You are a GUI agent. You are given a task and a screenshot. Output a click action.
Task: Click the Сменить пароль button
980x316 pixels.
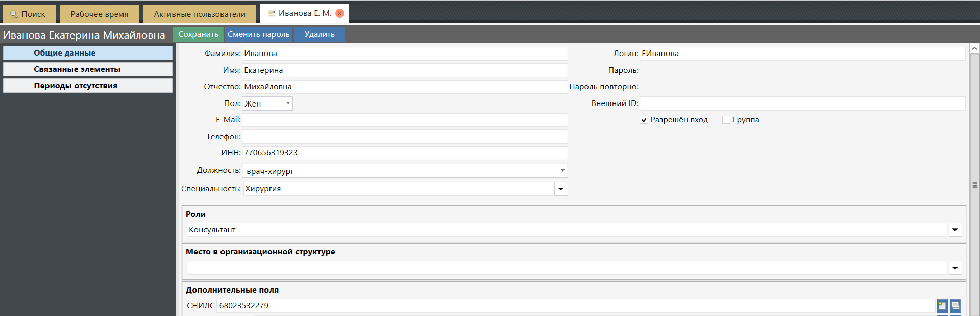[x=258, y=34]
